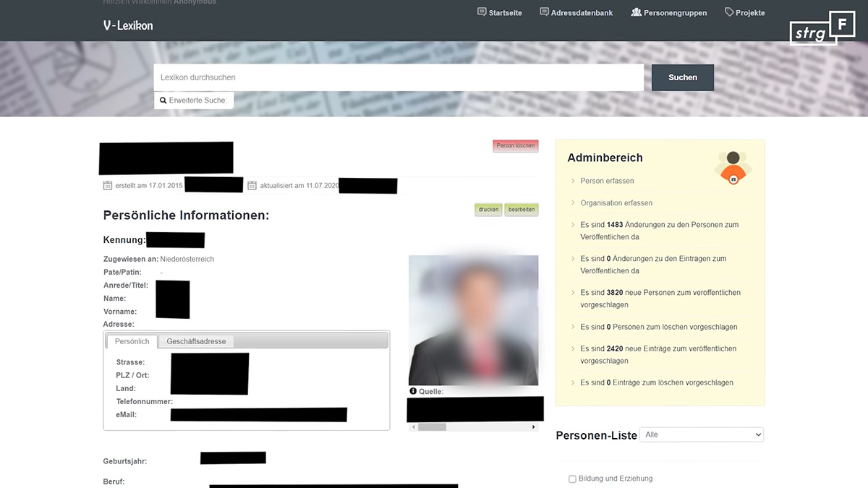Click the info icon next to Quelle
Viewport: 868px width, 488px height.
[x=413, y=391]
